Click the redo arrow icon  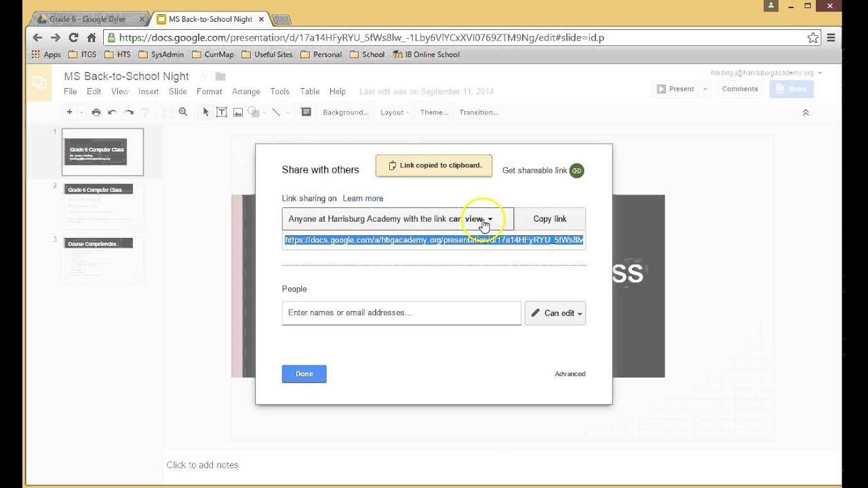point(128,113)
